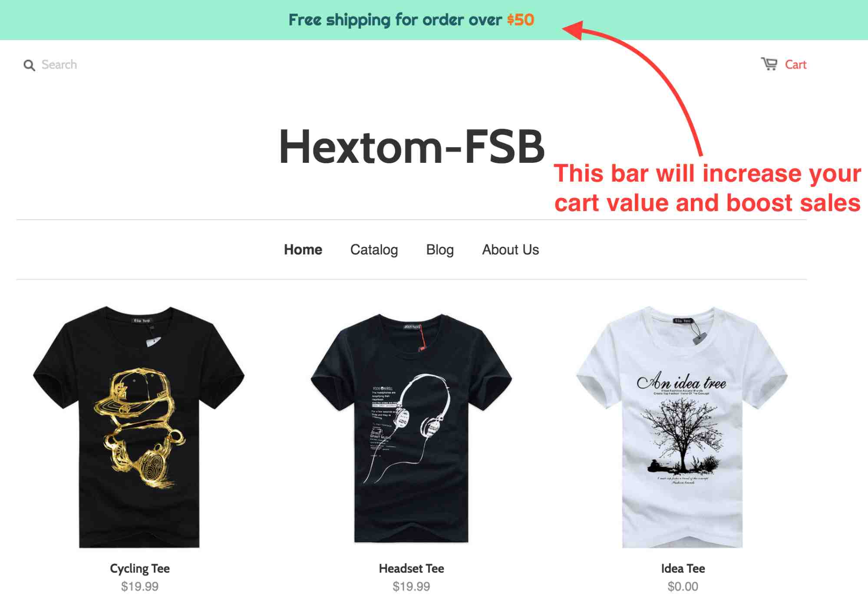Click the Idea Tee product title

coord(683,568)
